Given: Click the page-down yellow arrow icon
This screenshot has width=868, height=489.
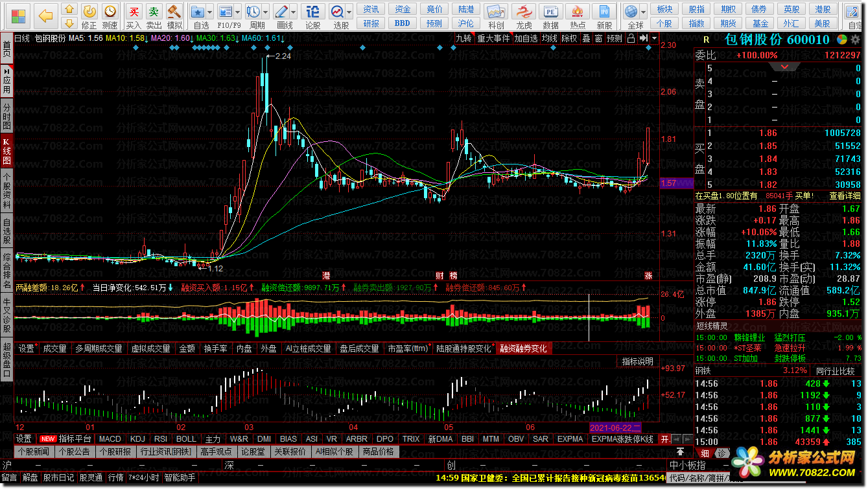Looking at the screenshot, I should click(69, 24).
